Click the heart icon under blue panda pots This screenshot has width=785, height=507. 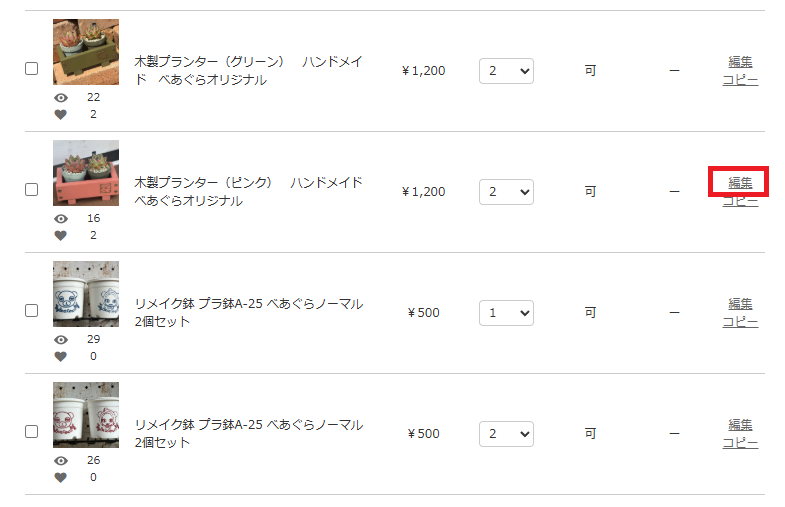tap(61, 356)
